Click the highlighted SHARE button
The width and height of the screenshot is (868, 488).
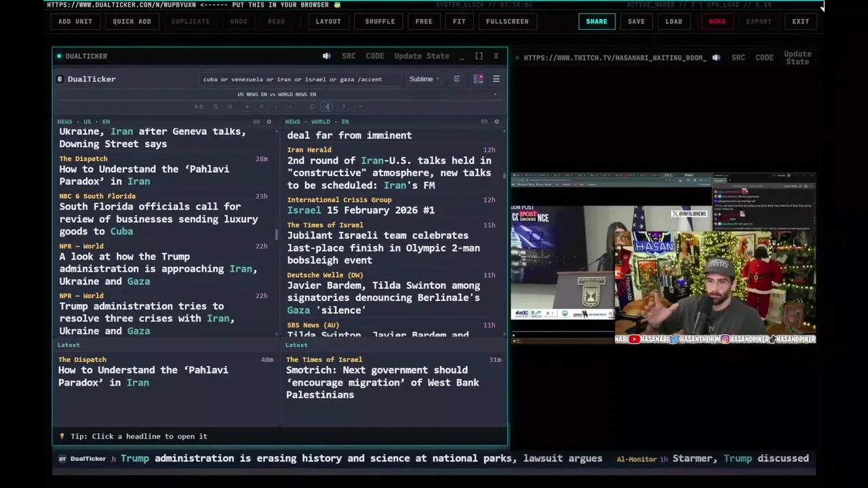tap(597, 22)
